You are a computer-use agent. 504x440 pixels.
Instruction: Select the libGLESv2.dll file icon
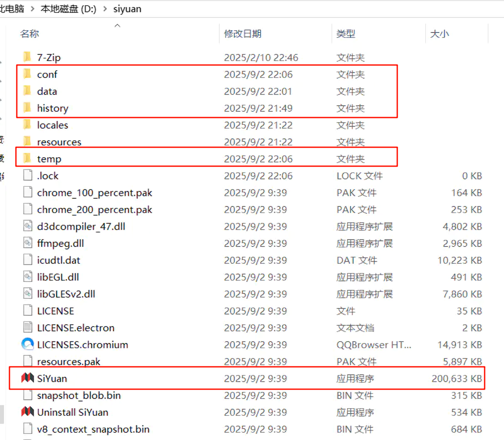pos(28,294)
